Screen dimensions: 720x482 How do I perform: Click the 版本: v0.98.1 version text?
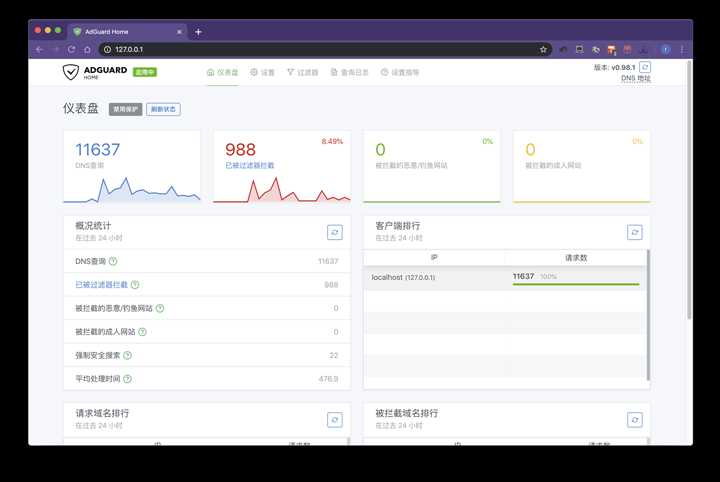pyautogui.click(x=614, y=67)
